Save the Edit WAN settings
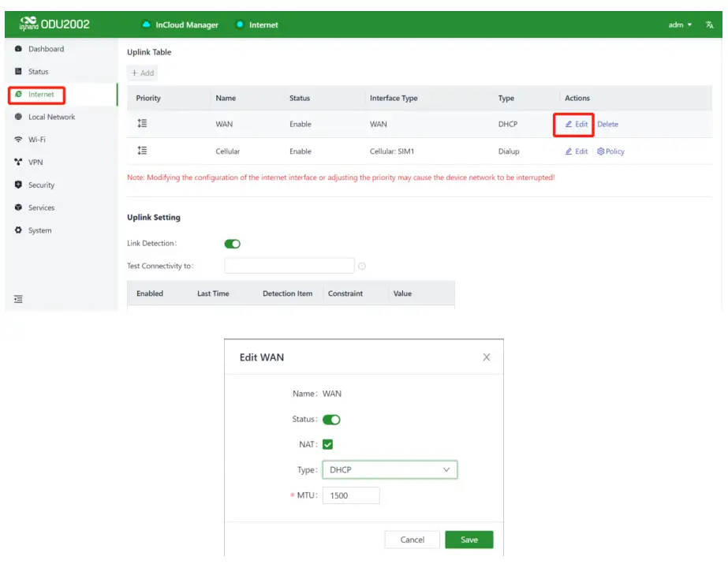The image size is (728, 568). tap(469, 540)
